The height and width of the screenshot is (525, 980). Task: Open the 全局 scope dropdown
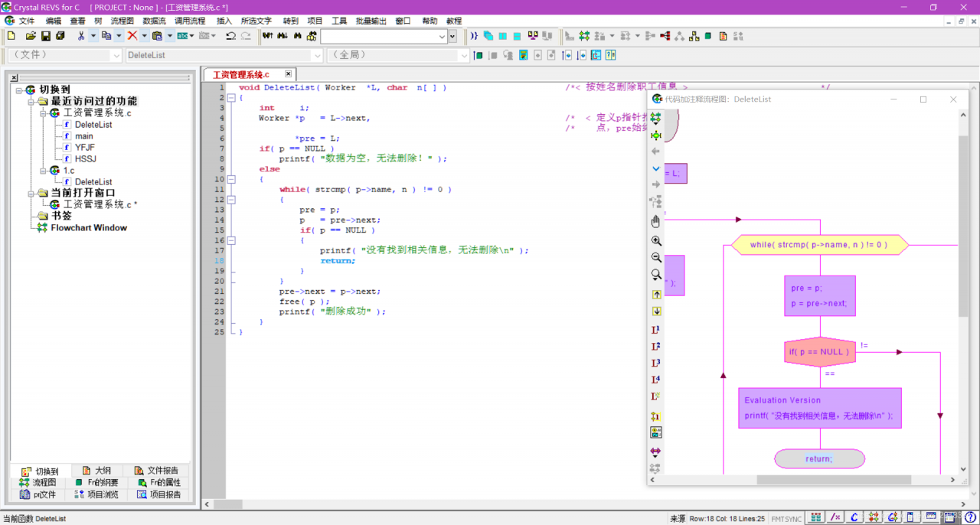coord(462,55)
